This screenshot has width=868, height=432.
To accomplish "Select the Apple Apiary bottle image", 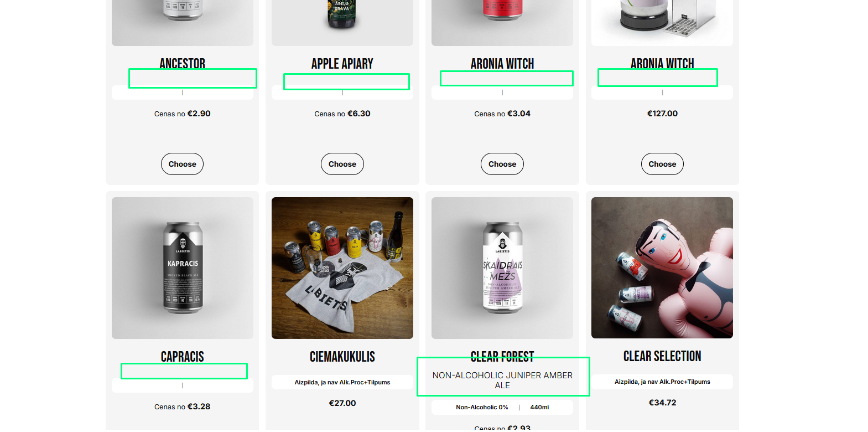I will (x=342, y=23).
